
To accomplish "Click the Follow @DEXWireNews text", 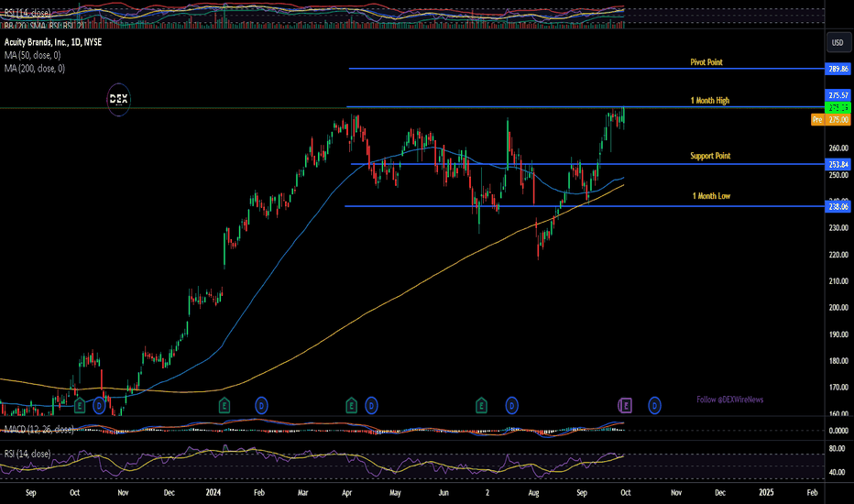I will click(729, 400).
